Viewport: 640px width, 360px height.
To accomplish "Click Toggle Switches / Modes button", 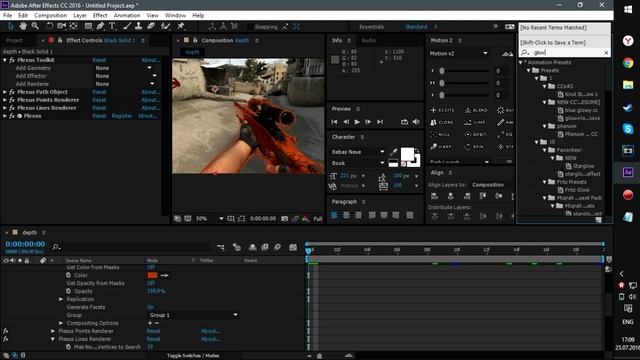I will (x=193, y=356).
